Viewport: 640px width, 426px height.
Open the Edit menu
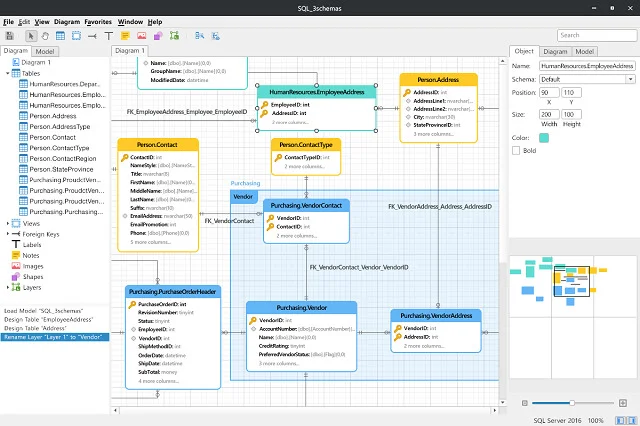(24, 22)
